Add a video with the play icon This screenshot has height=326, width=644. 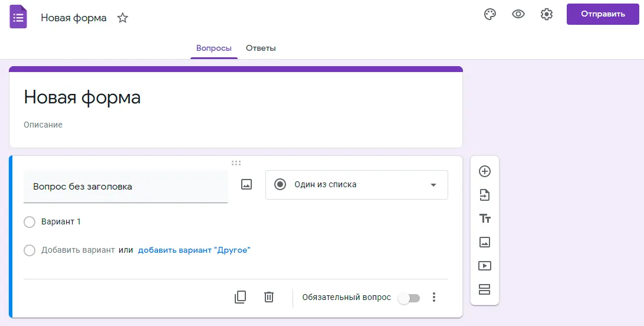click(x=485, y=266)
